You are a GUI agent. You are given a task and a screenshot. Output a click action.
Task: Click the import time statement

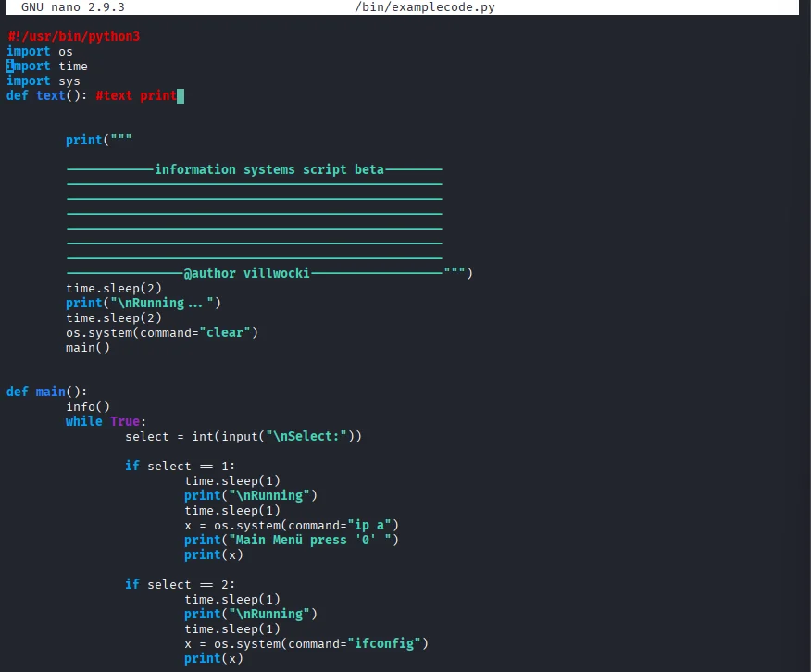coord(44,66)
